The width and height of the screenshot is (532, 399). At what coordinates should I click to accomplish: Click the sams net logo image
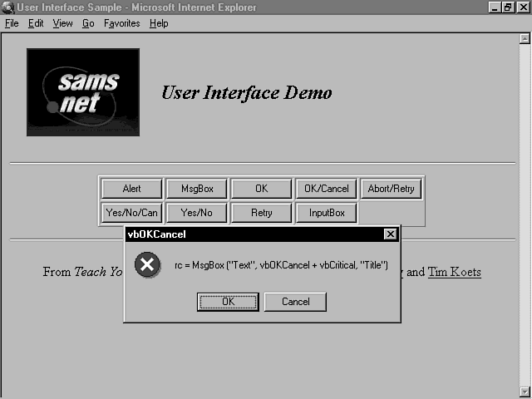(x=83, y=91)
